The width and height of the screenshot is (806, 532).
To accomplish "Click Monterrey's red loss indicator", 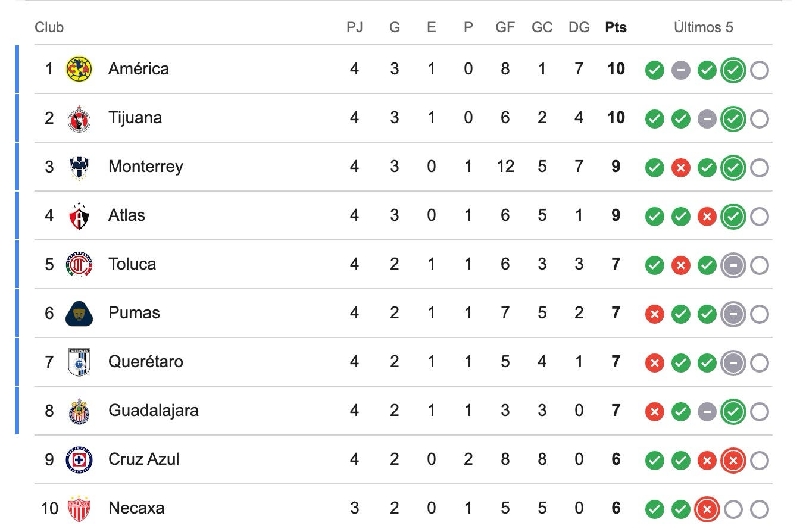I will (x=680, y=168).
